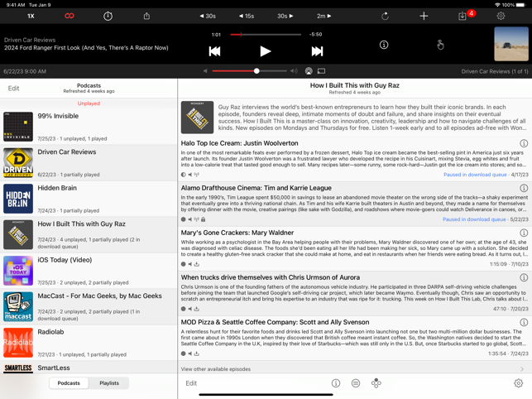Image resolution: width=532 pixels, height=399 pixels.
Task: Toggle the red continuous play loop icon
Action: 69,16
